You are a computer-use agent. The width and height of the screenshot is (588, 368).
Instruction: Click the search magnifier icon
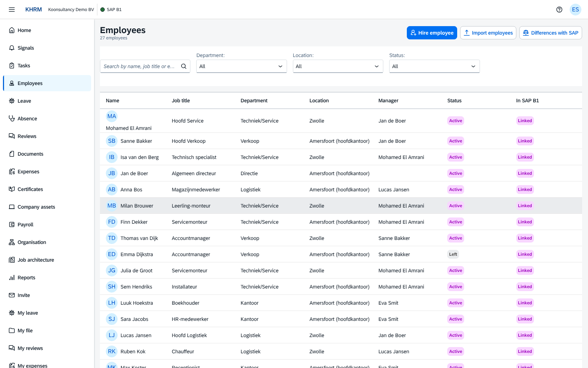click(184, 66)
